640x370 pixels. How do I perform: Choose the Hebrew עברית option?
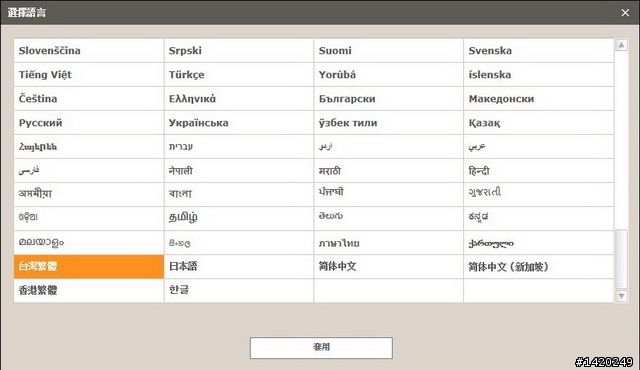click(239, 147)
